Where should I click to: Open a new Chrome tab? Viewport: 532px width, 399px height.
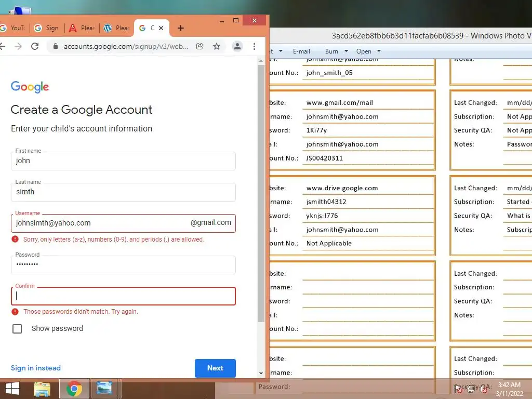(180, 28)
